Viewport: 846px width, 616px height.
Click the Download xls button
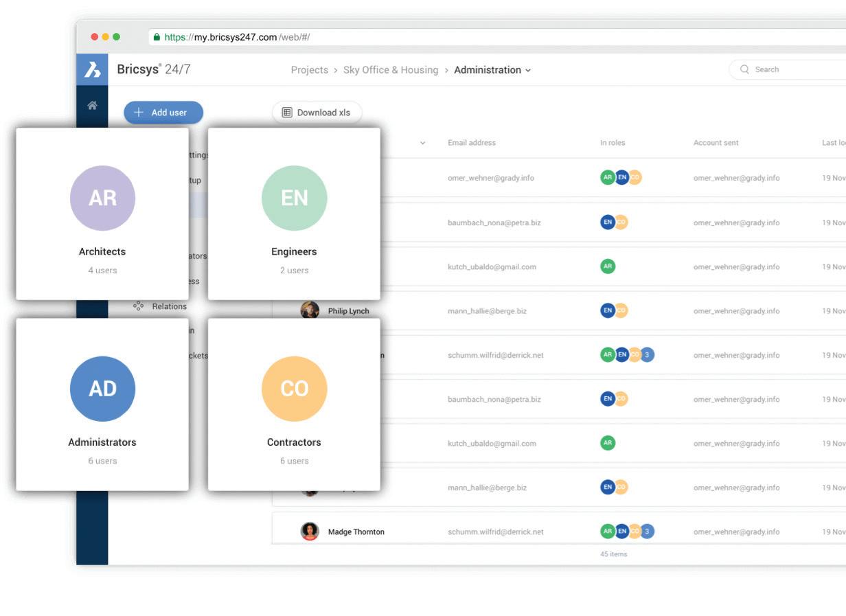317,113
